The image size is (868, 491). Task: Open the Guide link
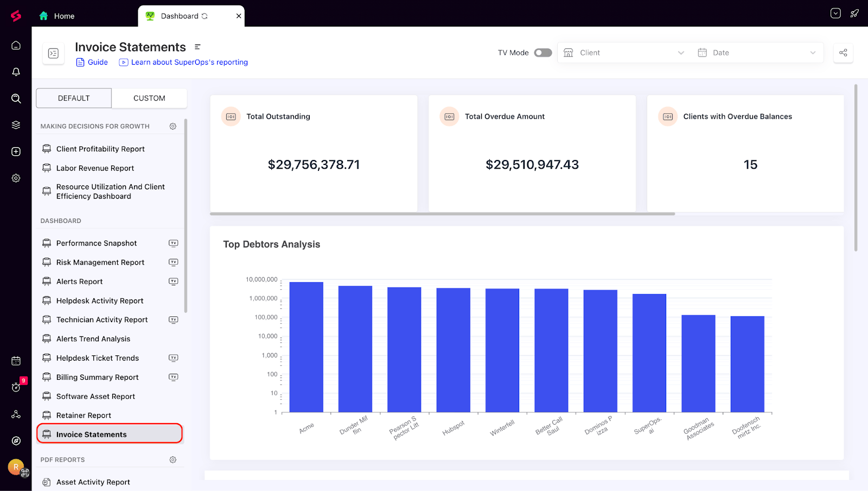pyautogui.click(x=92, y=62)
